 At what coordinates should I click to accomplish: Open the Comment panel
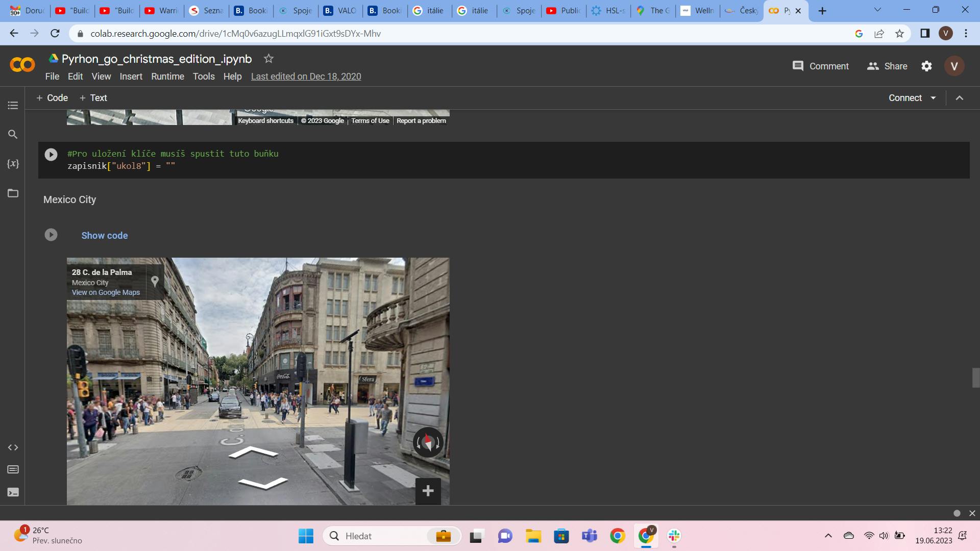coord(820,66)
